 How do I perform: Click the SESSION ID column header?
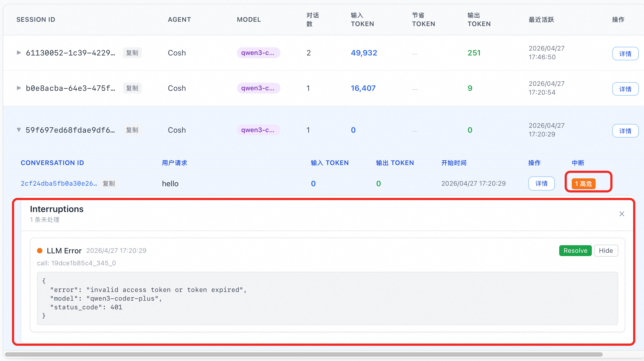click(x=36, y=20)
